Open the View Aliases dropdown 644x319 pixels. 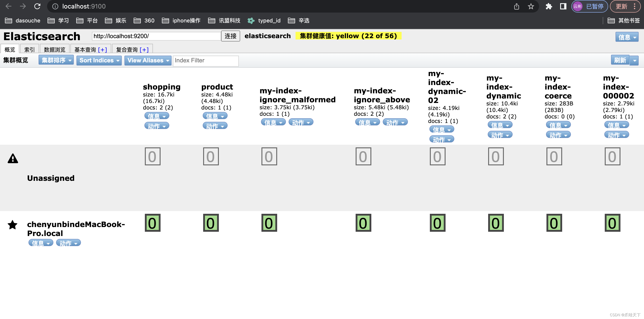(148, 60)
